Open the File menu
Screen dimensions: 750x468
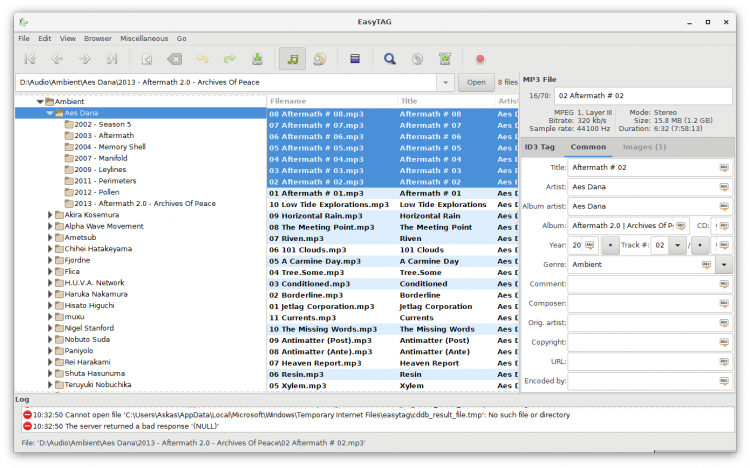(x=24, y=38)
